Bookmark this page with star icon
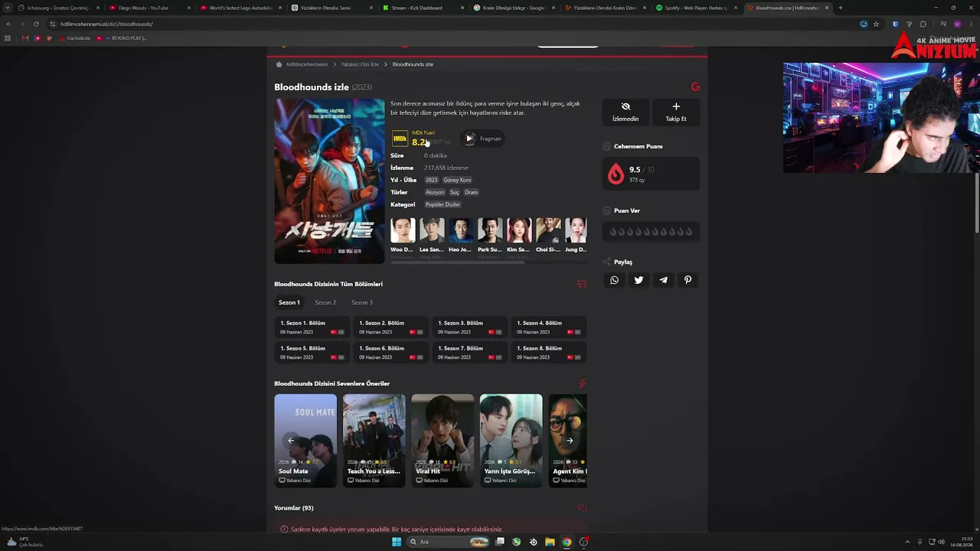This screenshot has width=980, height=551. click(x=877, y=24)
